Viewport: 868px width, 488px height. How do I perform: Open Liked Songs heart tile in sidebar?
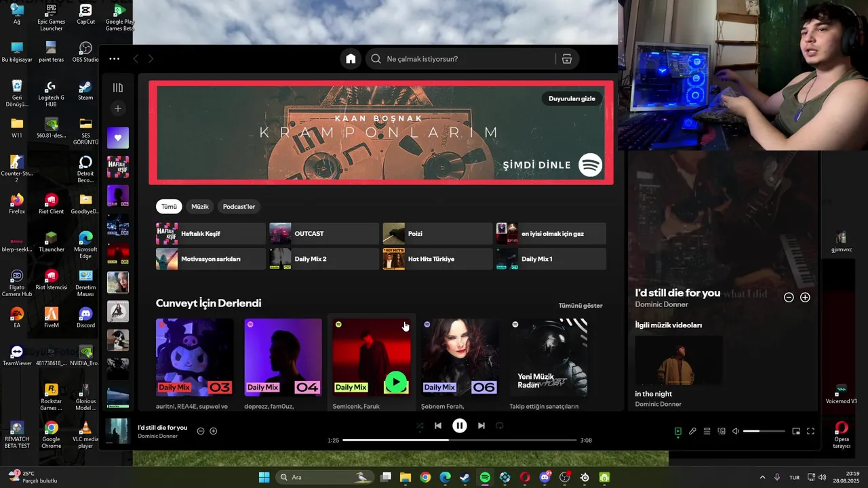[x=118, y=138]
